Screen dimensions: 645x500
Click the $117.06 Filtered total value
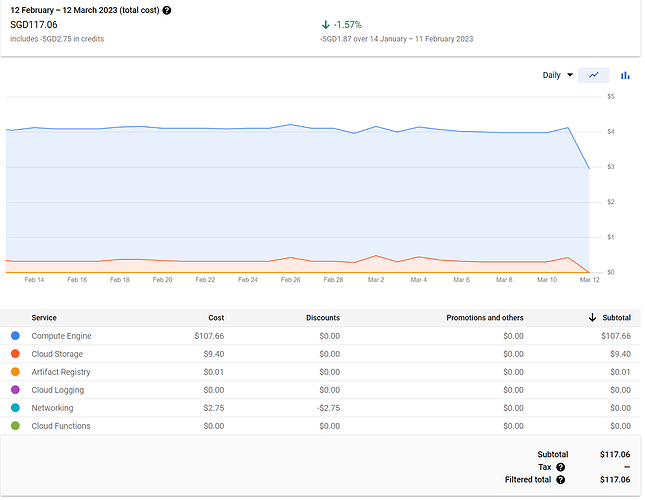point(615,480)
